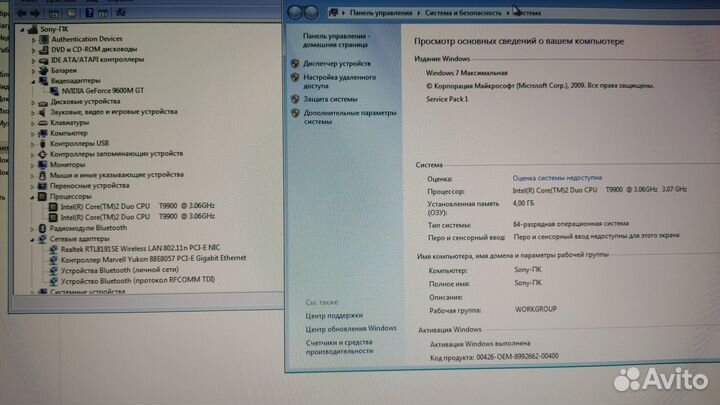The width and height of the screenshot is (720, 405).
Task: Open Панель управления breadcrumb
Action: 381,13
